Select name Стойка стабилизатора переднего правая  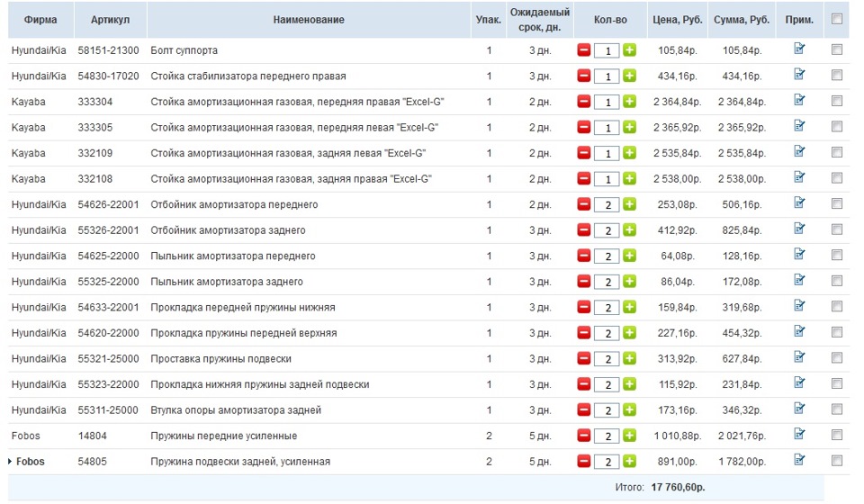[248, 76]
